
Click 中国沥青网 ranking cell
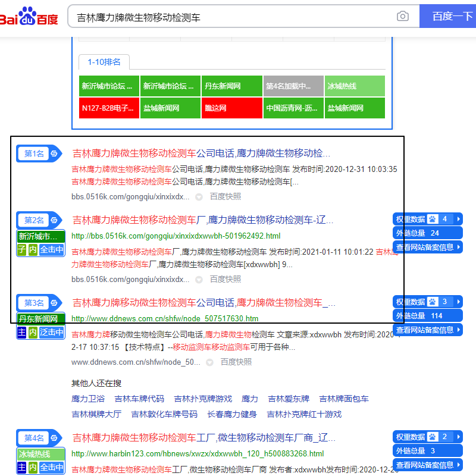click(293, 108)
